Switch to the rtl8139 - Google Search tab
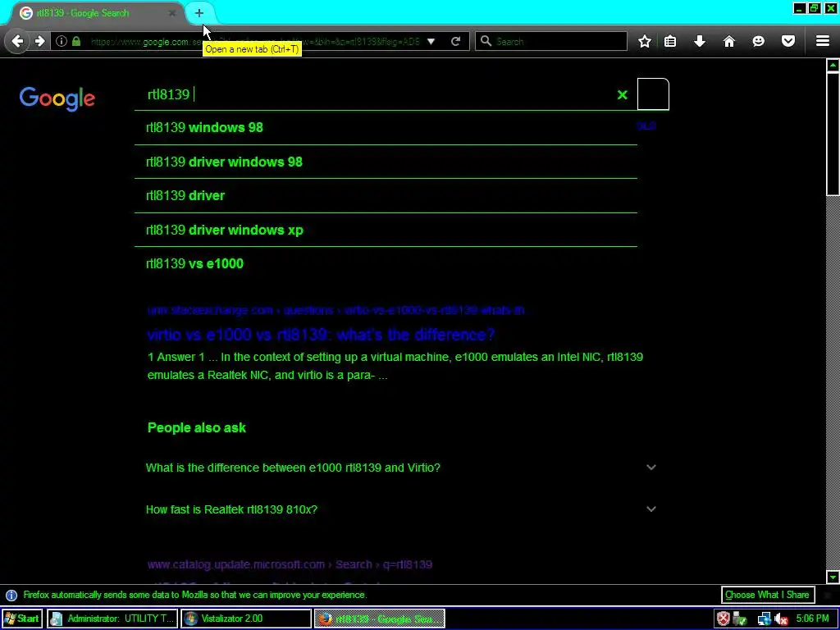This screenshot has height=630, width=840. click(97, 13)
